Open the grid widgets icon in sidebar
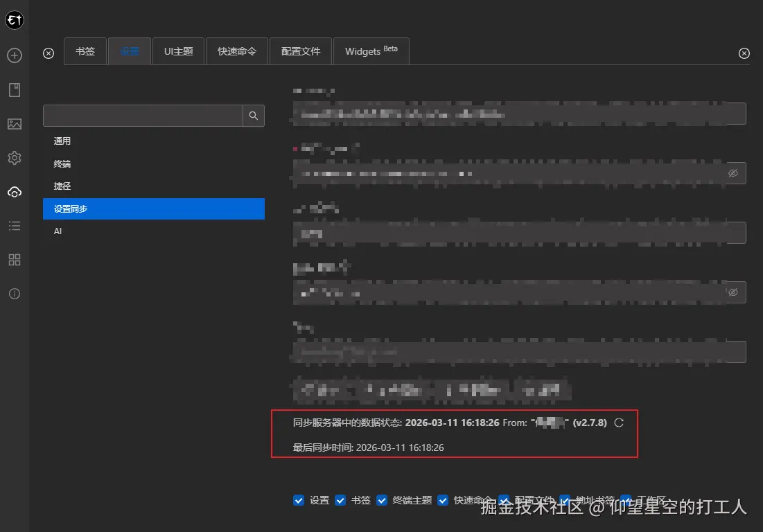Screen dimensions: 763x532 click(15, 260)
